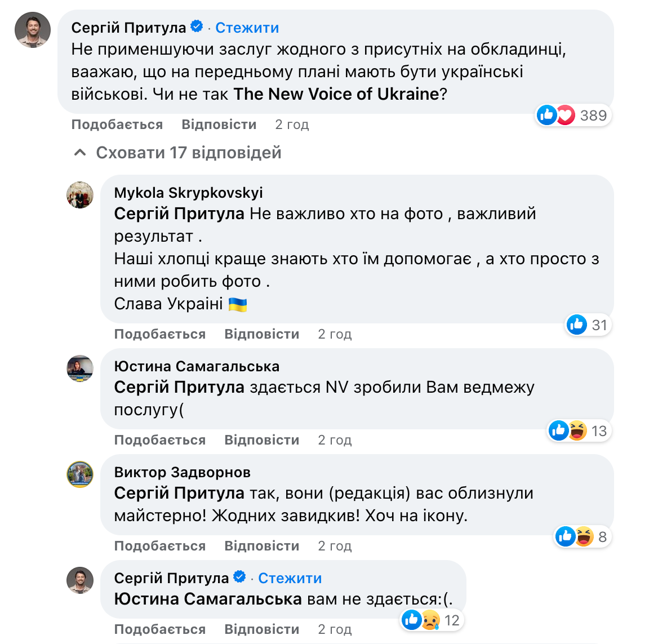Like Mykola Skrypkovskyi's reply via Подобається

point(159,334)
